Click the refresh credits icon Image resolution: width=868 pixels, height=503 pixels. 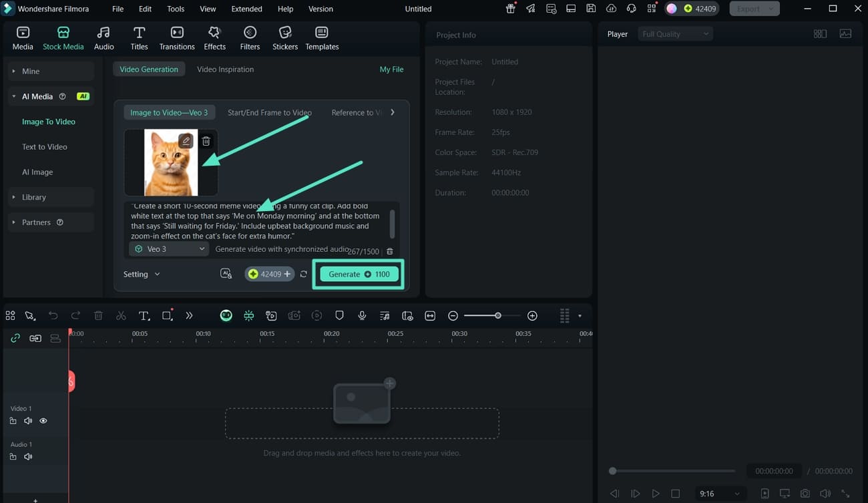[x=304, y=274]
